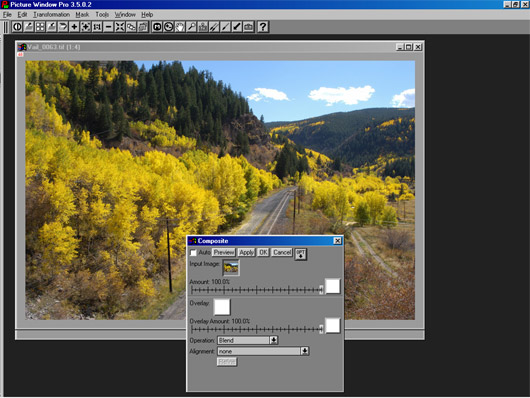Expand the Operation Blend dropdown arrow

click(x=274, y=340)
